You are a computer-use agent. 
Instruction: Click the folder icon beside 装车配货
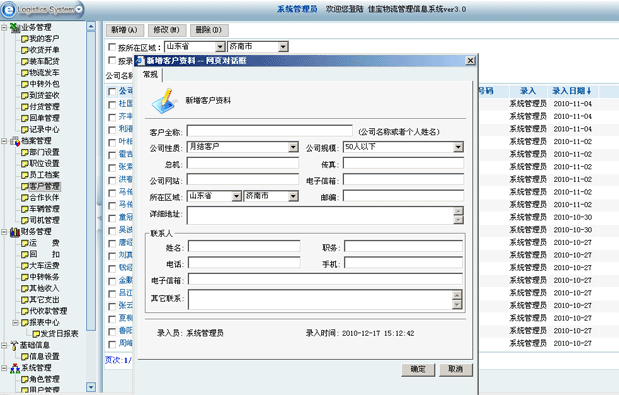pos(25,62)
